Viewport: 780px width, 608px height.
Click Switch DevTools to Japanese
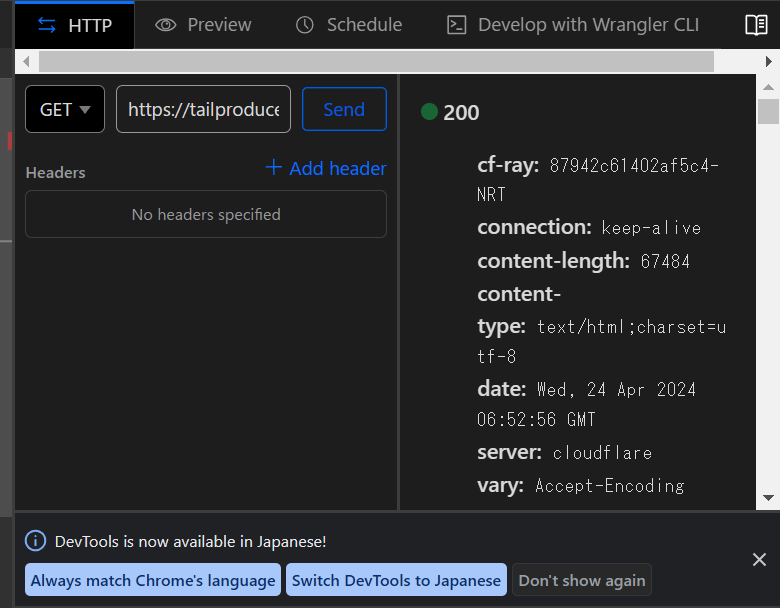pos(396,580)
